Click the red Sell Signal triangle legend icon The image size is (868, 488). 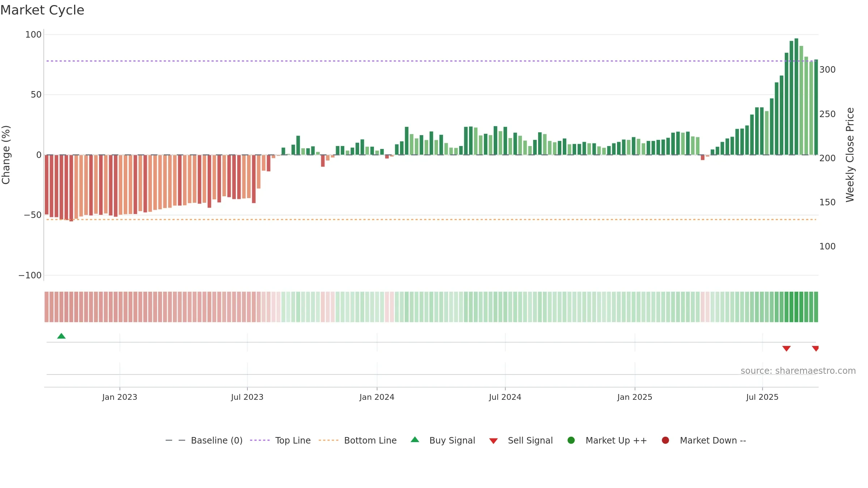[493, 441]
